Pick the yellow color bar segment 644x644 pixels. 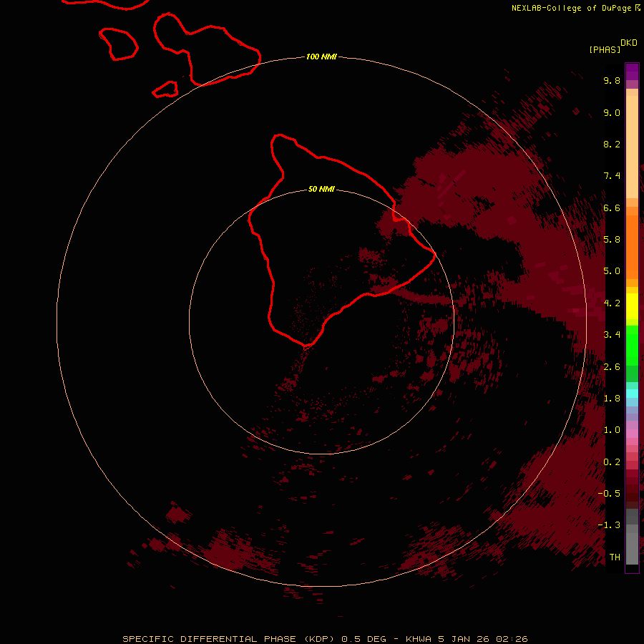tap(632, 306)
